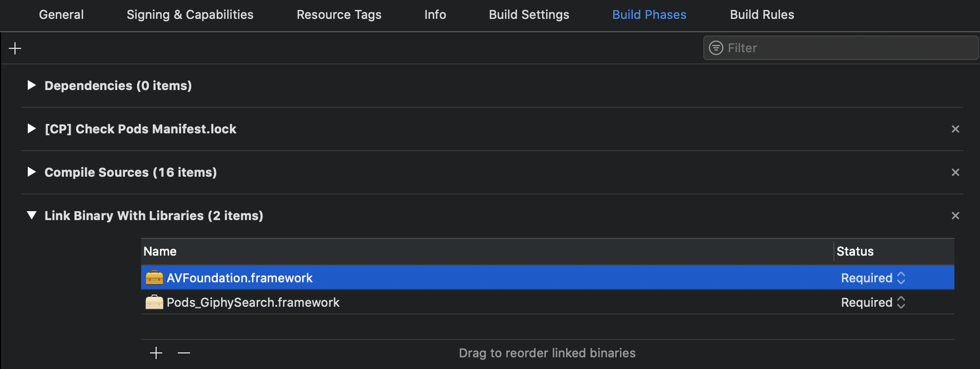The width and height of the screenshot is (980, 369).
Task: Collapse Link Binary With Libraries section
Action: click(32, 215)
